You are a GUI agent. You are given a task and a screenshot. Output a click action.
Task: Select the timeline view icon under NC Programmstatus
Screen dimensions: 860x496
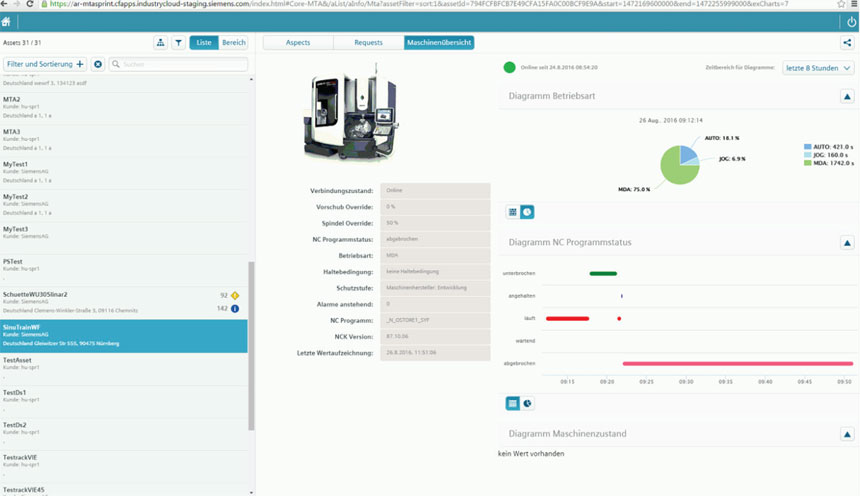tap(513, 403)
